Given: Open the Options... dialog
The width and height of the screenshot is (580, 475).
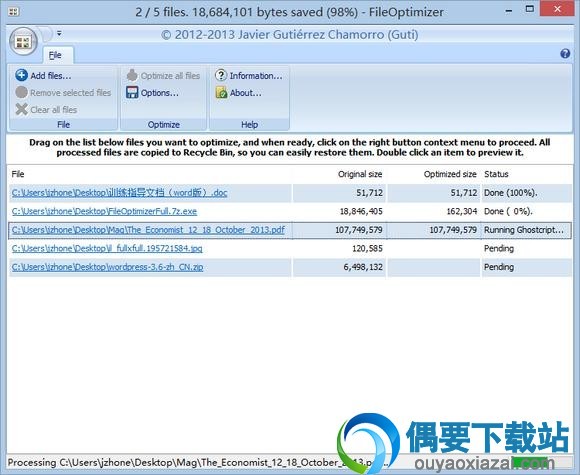Looking at the screenshot, I should [159, 93].
